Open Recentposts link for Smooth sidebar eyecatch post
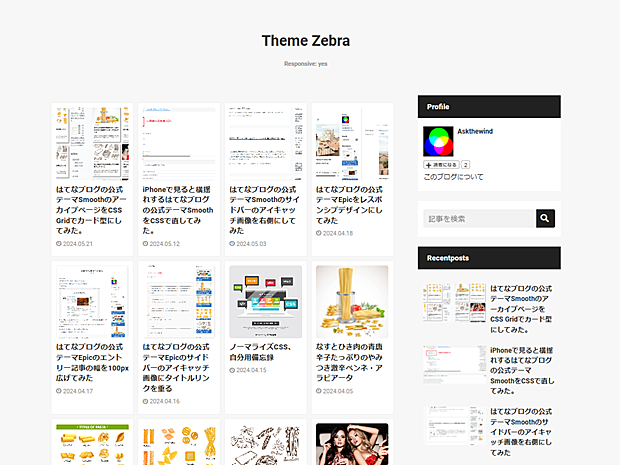 pos(521,432)
